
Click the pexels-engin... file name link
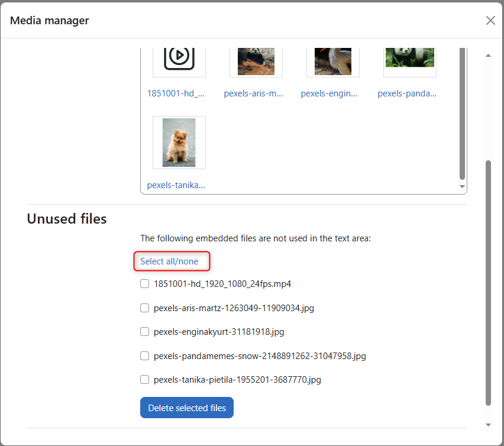[329, 93]
